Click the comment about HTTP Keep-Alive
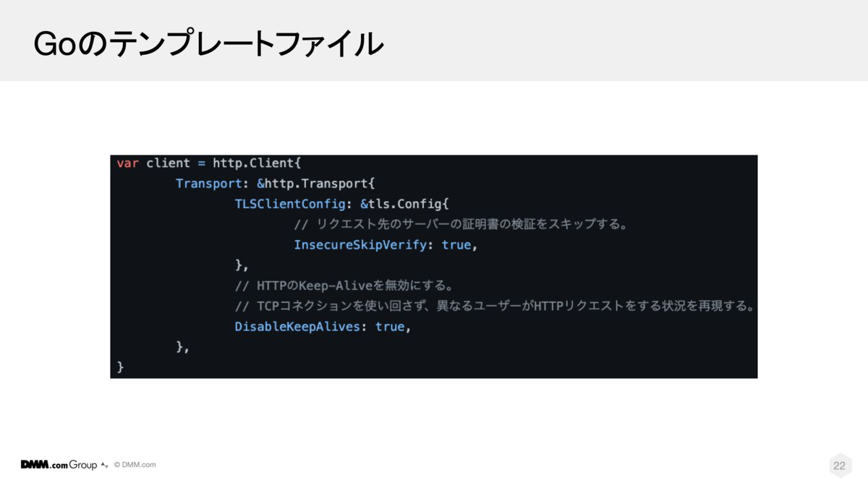Image resolution: width=868 pixels, height=488 pixels. click(x=354, y=286)
